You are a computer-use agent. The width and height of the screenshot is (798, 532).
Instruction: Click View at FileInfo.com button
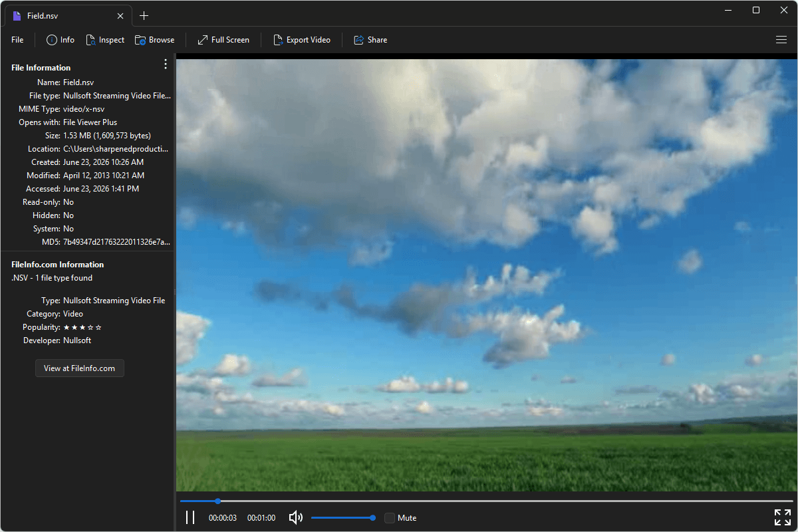(x=80, y=368)
